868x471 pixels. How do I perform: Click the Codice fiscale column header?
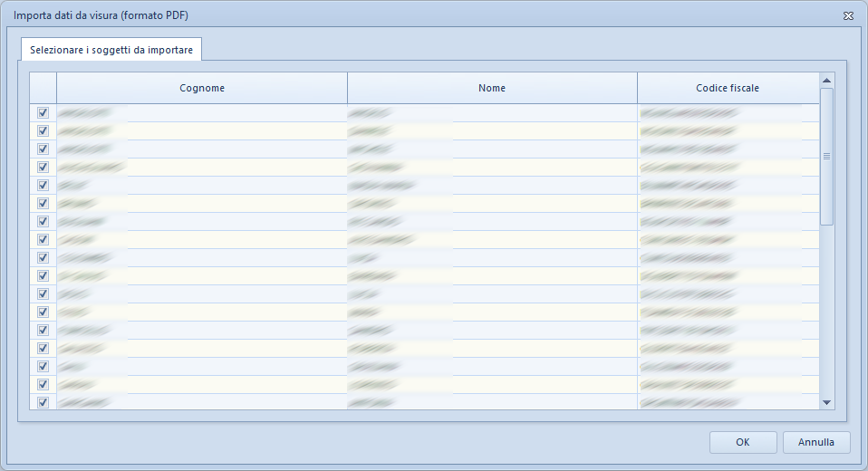click(x=728, y=88)
